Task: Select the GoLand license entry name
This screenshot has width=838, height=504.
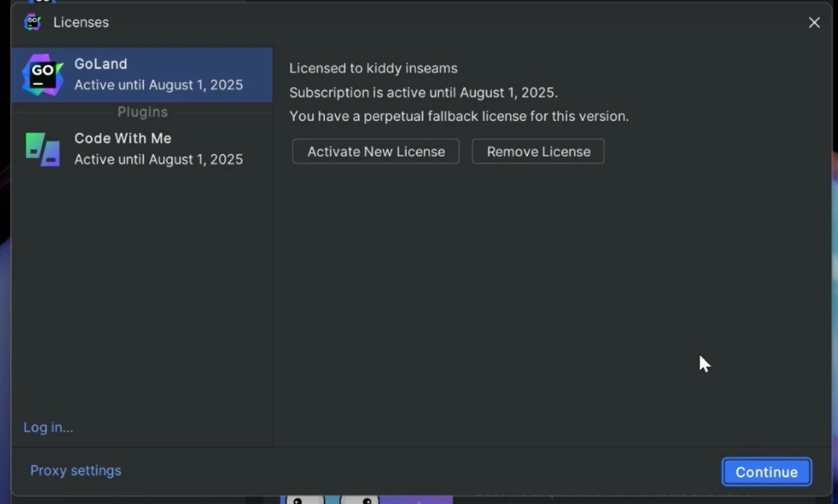Action: (x=100, y=64)
